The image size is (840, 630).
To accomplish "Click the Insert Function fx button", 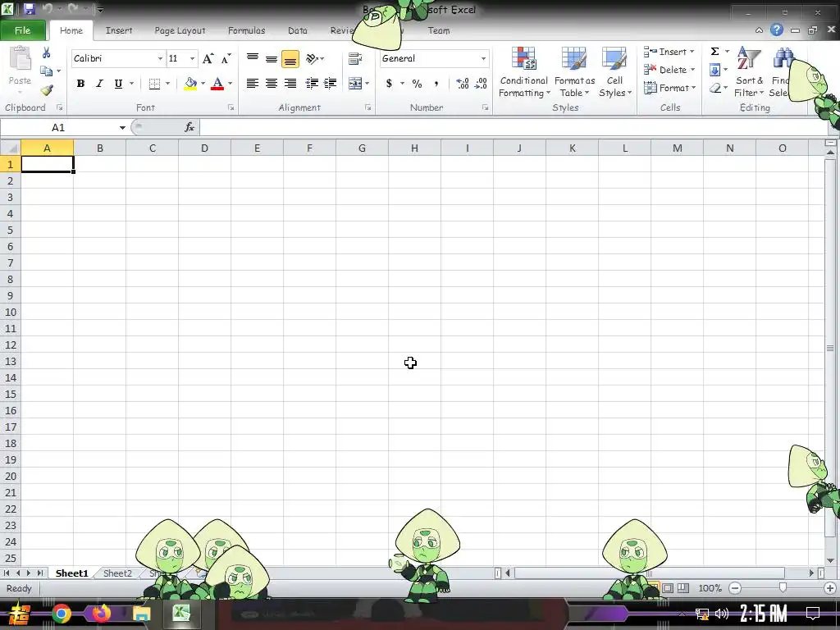I will (189, 127).
